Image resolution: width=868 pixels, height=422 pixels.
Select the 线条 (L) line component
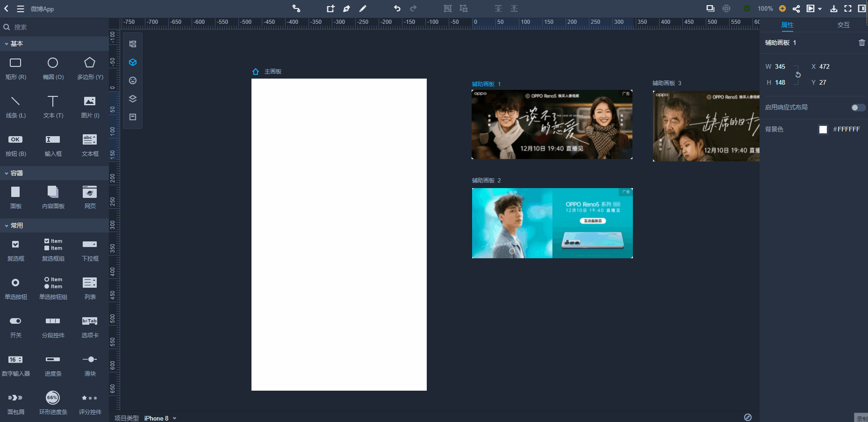pyautogui.click(x=16, y=107)
